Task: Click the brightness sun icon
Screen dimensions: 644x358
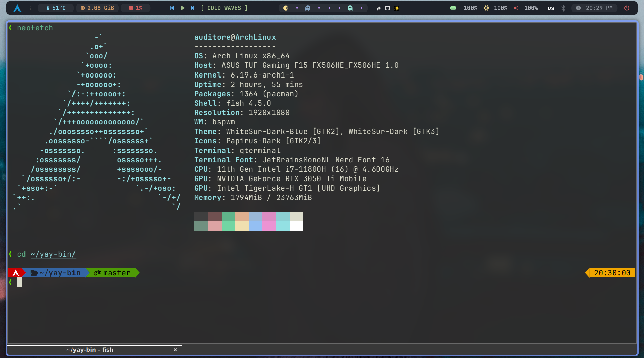Action: coord(486,8)
